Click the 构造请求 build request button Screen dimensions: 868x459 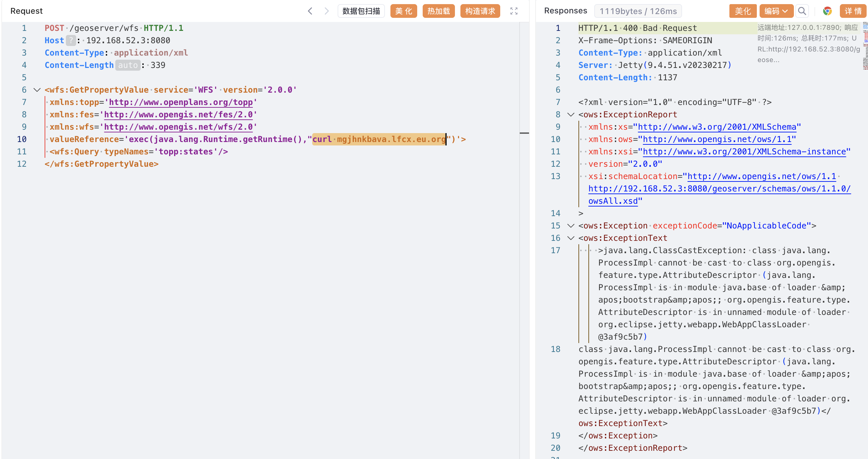[480, 11]
